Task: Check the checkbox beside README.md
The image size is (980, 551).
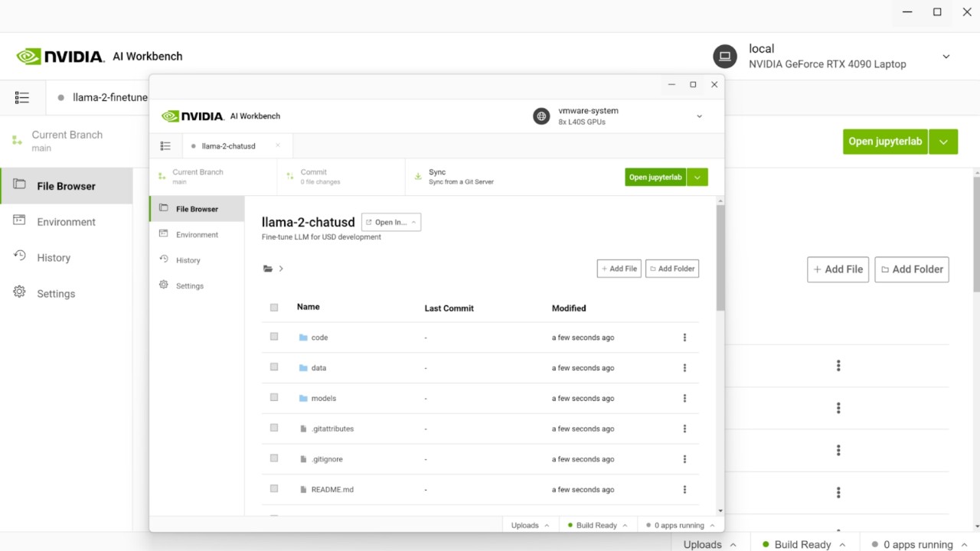Action: pos(273,488)
